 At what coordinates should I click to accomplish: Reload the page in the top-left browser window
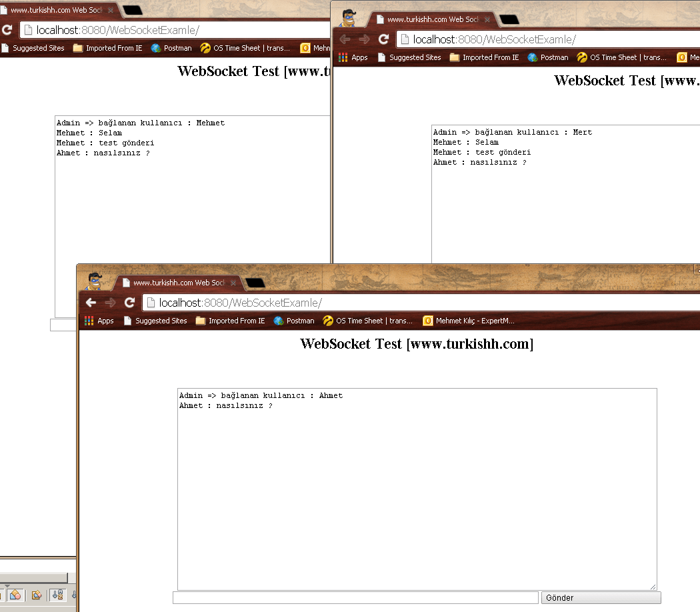point(7,30)
